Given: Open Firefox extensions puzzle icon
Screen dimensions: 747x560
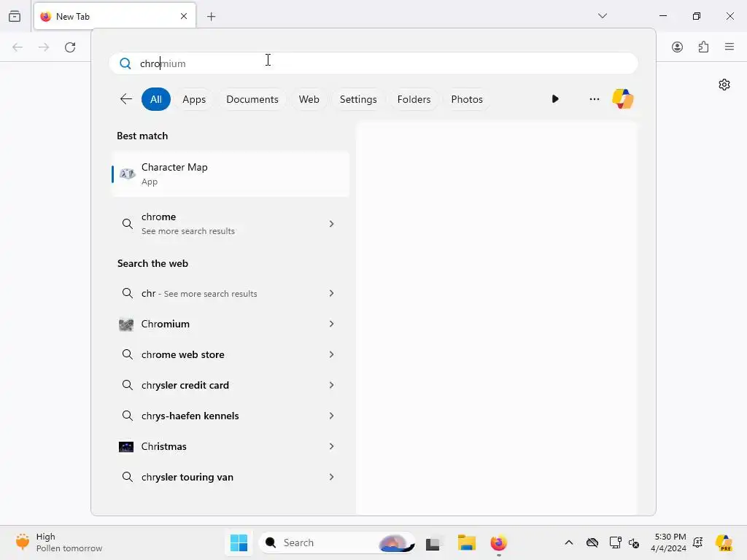Looking at the screenshot, I should [x=703, y=47].
